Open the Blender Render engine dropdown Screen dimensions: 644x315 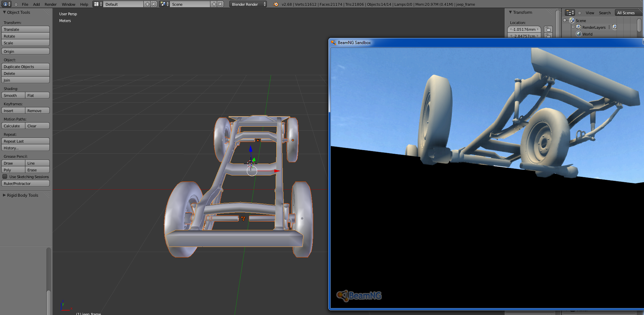pos(248,4)
